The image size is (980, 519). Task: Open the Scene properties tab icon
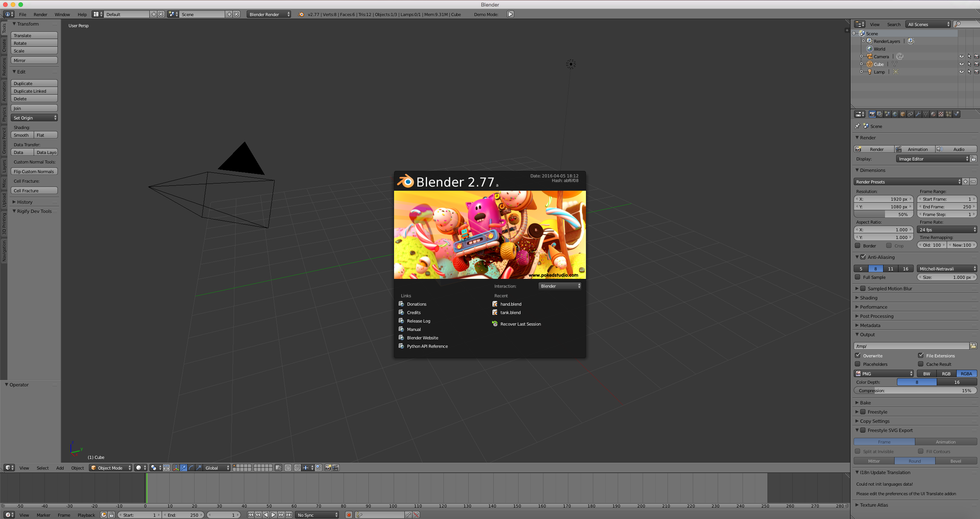click(x=887, y=114)
